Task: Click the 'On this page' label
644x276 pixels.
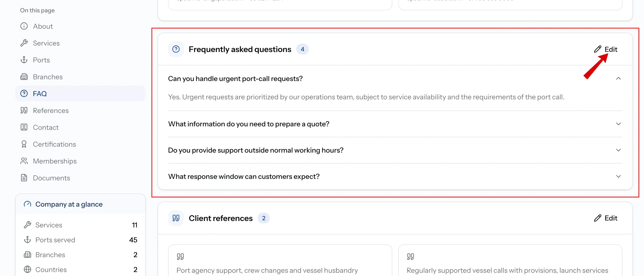Action: [37, 10]
